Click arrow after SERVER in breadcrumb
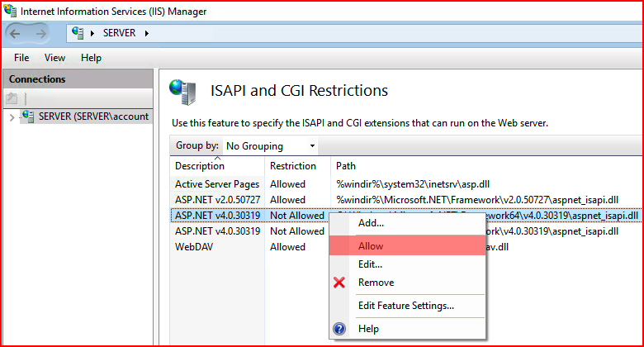The height and width of the screenshot is (347, 644). (147, 33)
